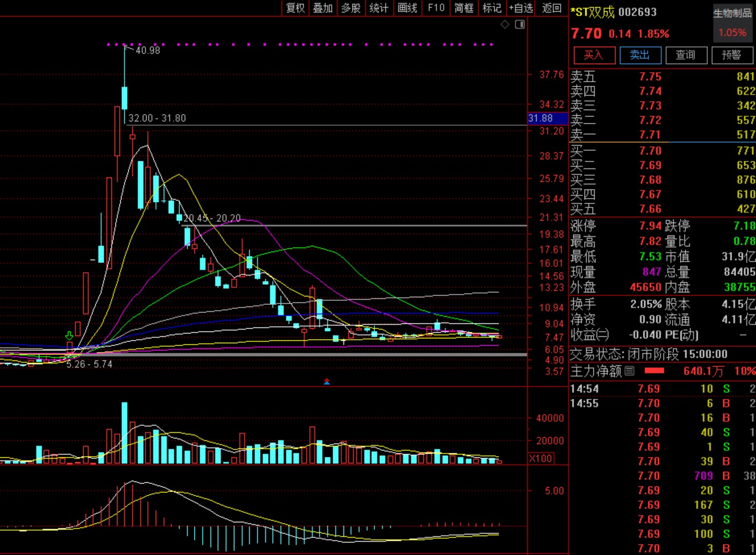Click the 40.98 peak price label

pos(148,50)
